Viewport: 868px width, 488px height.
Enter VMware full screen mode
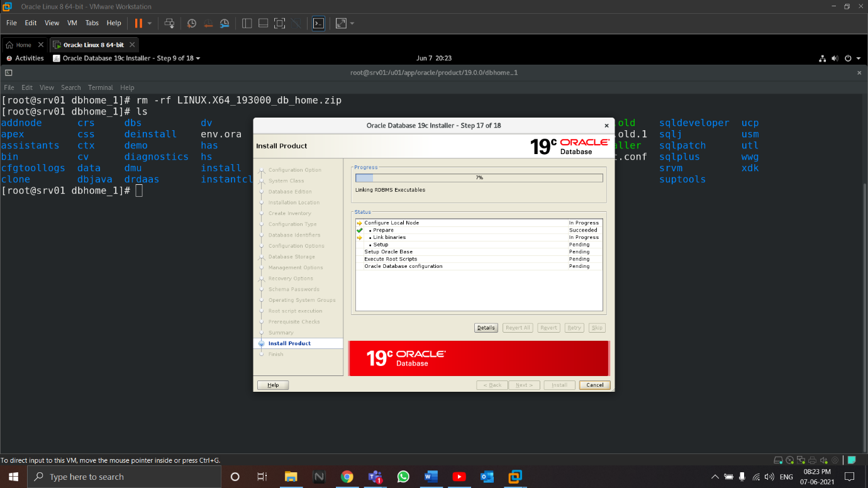[280, 23]
